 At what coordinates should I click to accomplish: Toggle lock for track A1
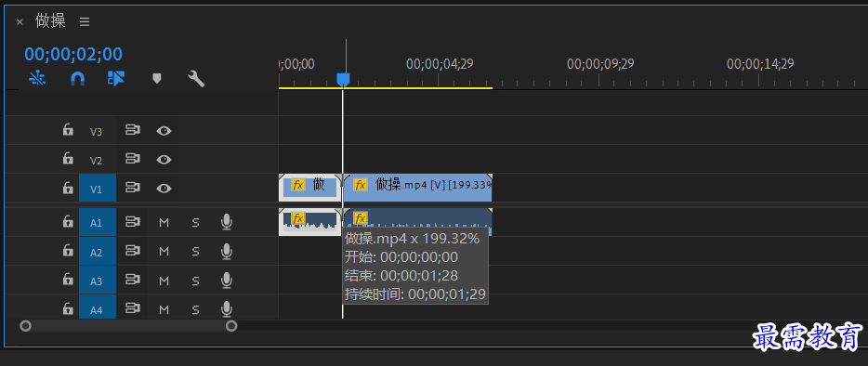68,222
